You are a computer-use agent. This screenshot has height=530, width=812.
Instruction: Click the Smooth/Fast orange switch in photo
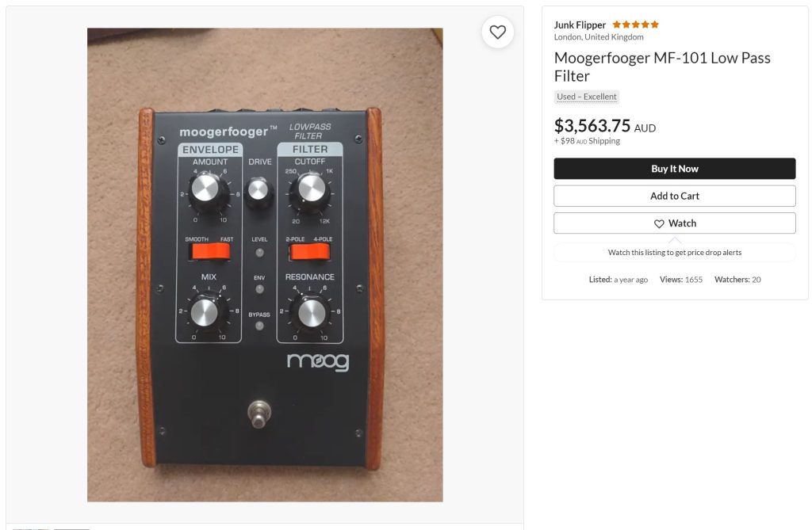(210, 252)
